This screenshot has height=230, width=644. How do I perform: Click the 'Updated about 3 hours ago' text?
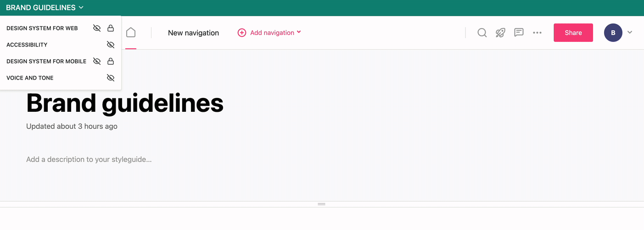[x=72, y=126]
